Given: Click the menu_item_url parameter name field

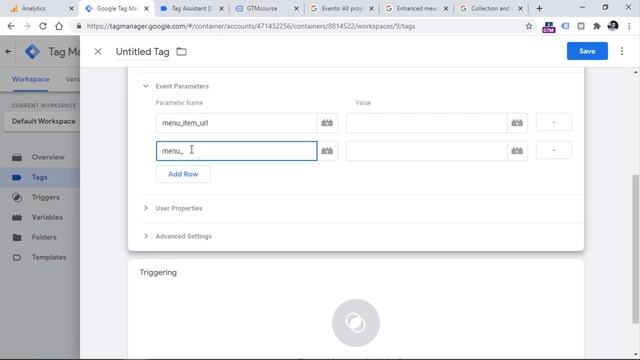Looking at the screenshot, I should (x=236, y=123).
